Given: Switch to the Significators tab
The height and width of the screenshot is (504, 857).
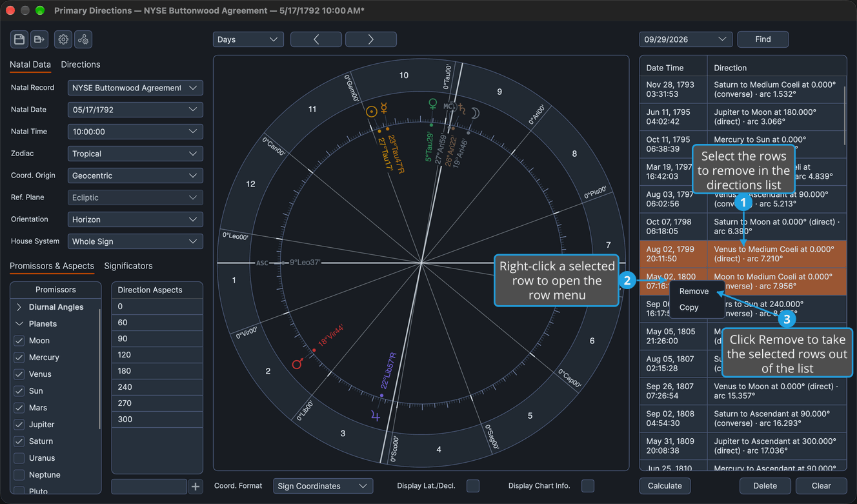Looking at the screenshot, I should click(x=128, y=266).
